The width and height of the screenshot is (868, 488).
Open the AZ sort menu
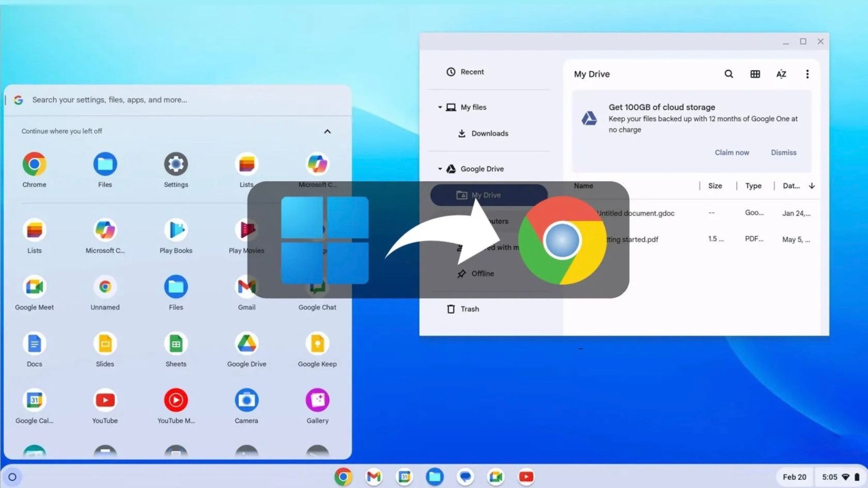click(x=781, y=74)
